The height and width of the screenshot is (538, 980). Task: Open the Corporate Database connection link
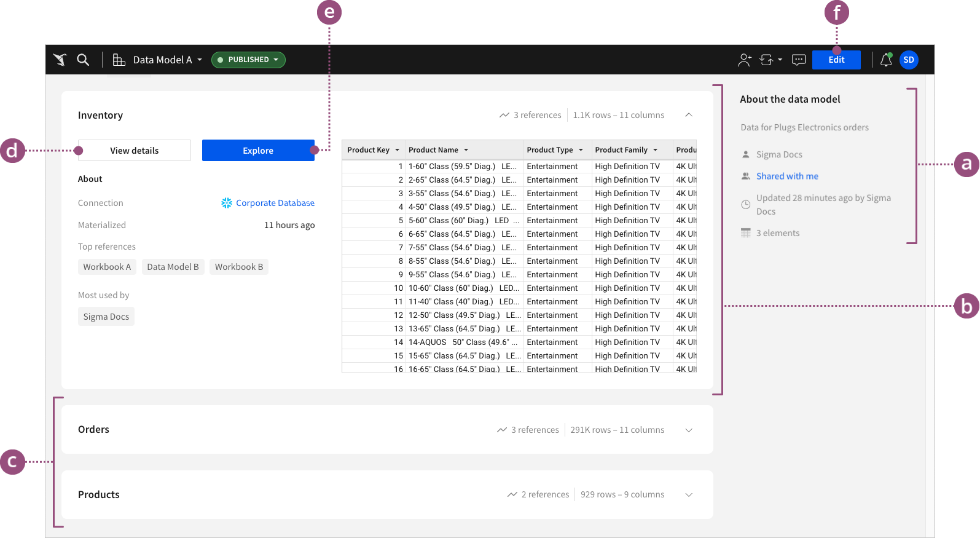point(275,203)
